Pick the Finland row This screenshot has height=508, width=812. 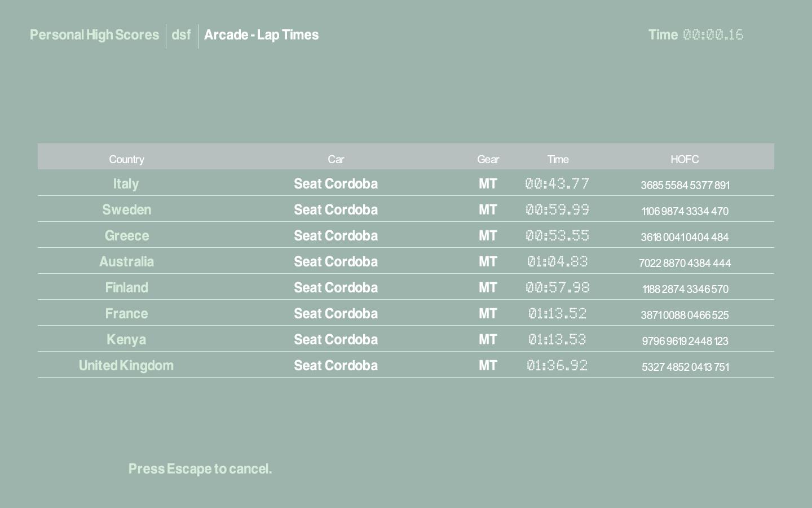[x=126, y=288]
